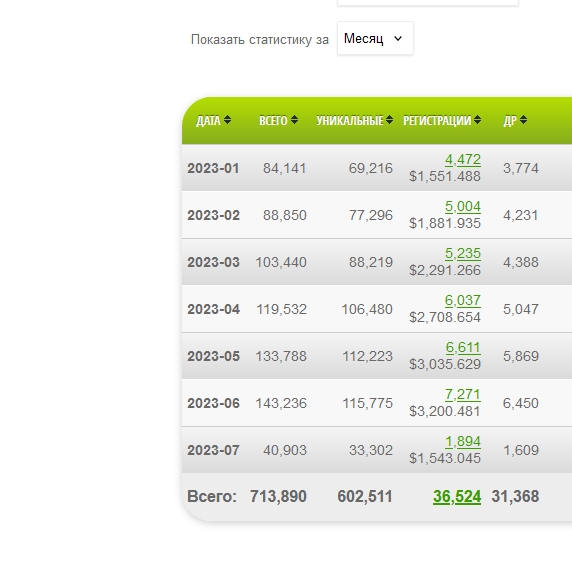The width and height of the screenshot is (572, 564).
Task: Sort table by the ДАТА column arrows
Action: tap(227, 120)
